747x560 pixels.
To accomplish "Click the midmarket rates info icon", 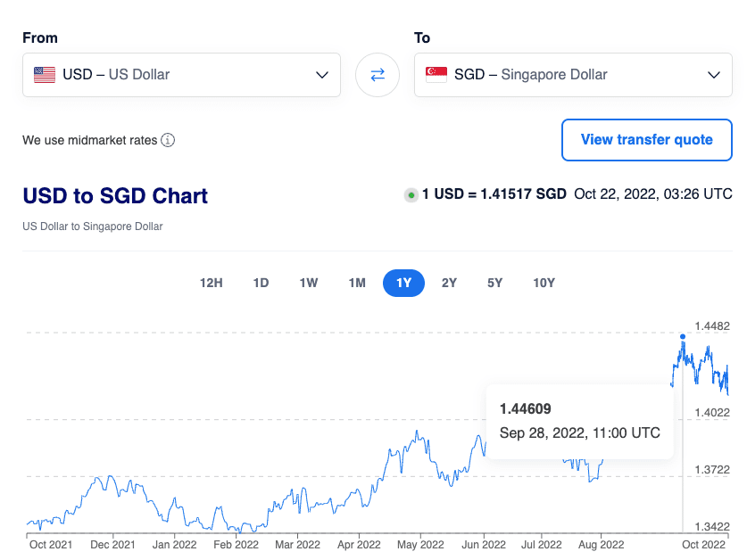I will 168,140.
